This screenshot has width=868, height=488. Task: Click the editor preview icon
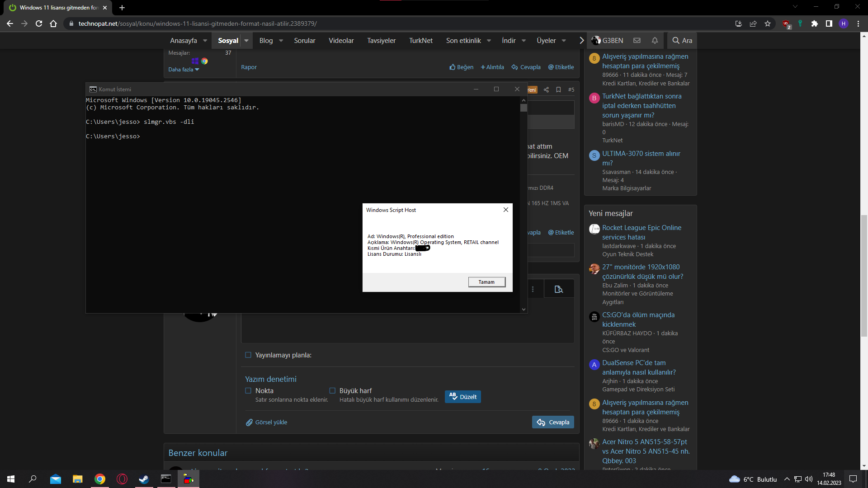coord(559,289)
